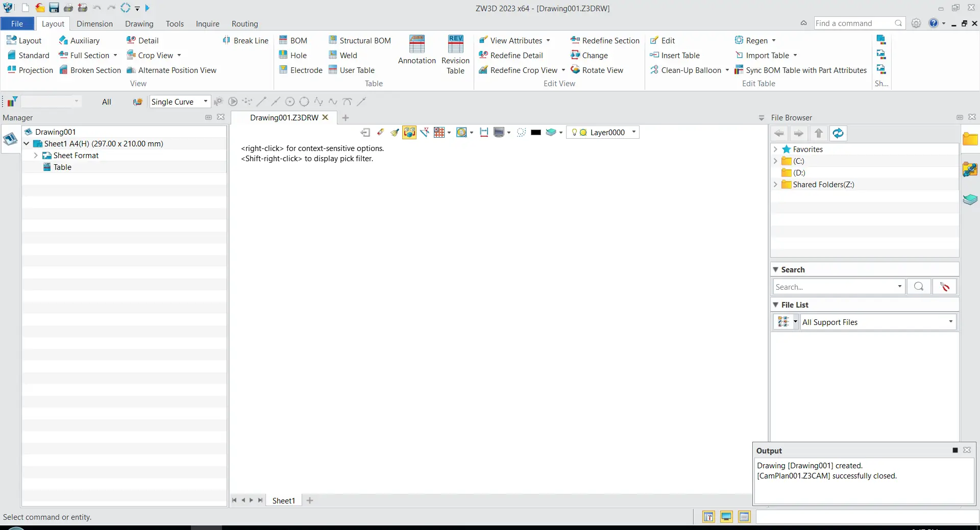The width and height of the screenshot is (980, 530).
Task: Switch to the Routing ribbon tab
Action: pyautogui.click(x=244, y=23)
